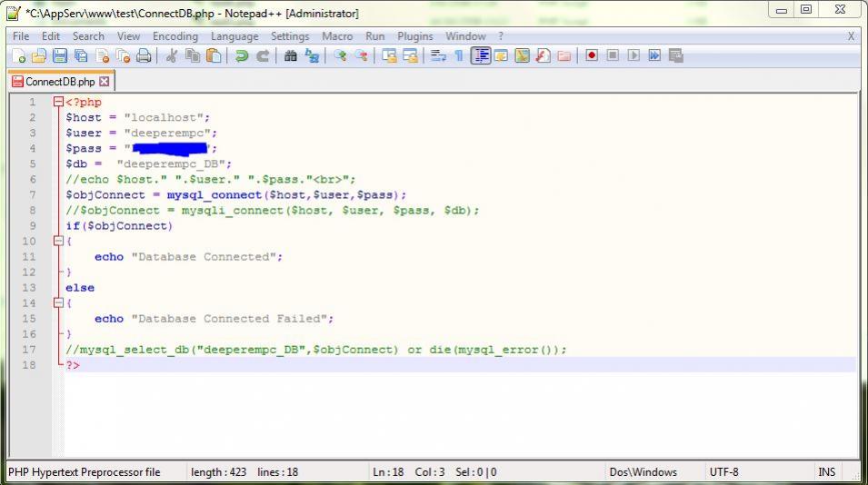Click the "localhost" string on line 2
This screenshot has height=485, width=868.
164,117
